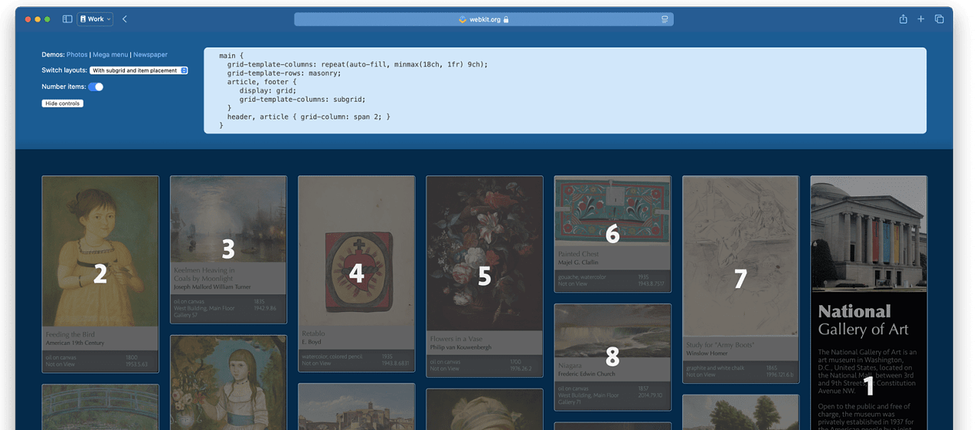Go back with the back chevron
The width and height of the screenshot is (980, 430).
125,19
